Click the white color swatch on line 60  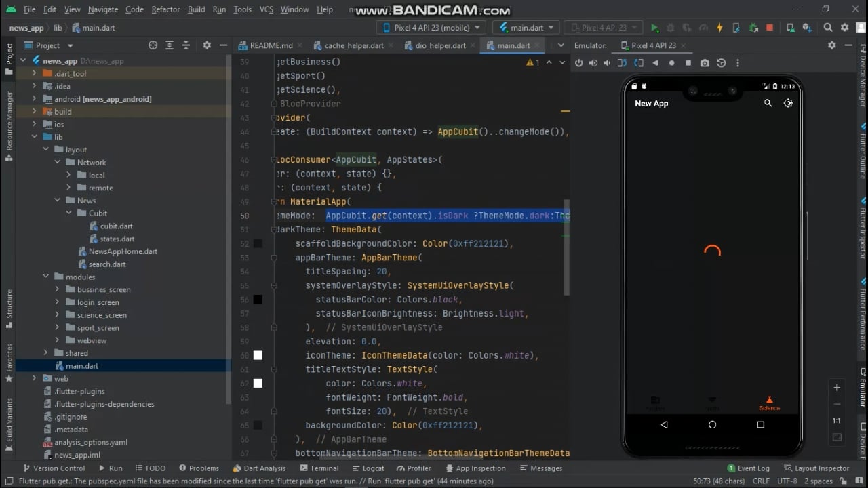tap(258, 355)
